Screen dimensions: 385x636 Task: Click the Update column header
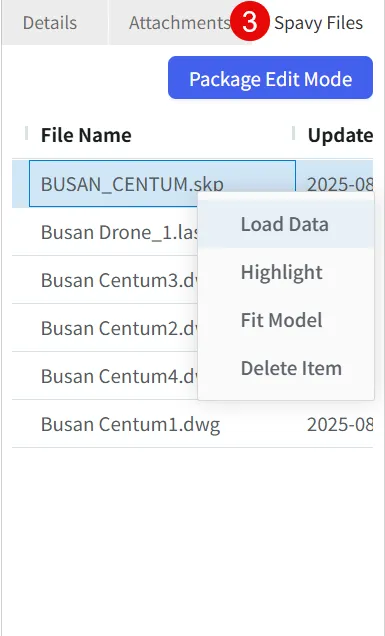[340, 135]
